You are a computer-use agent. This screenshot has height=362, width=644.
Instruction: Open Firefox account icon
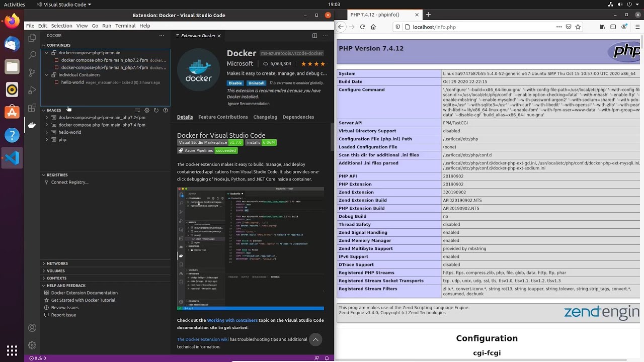(x=624, y=27)
